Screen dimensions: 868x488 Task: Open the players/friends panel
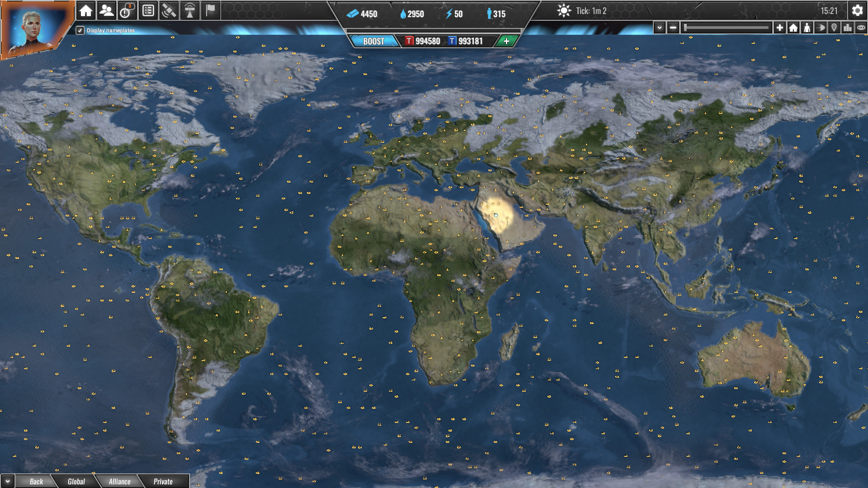coord(106,10)
